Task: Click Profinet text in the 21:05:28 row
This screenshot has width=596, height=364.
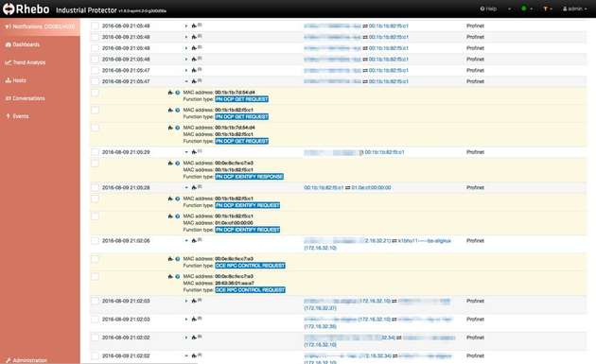Action: pos(475,187)
